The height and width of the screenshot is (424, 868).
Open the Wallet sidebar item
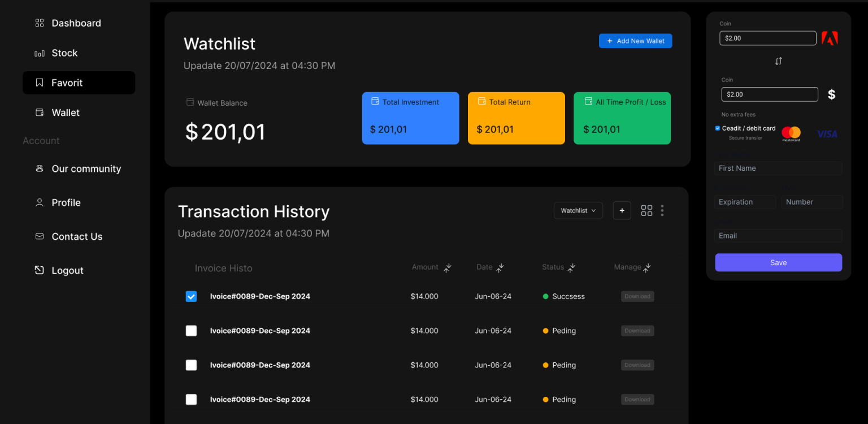click(x=66, y=113)
